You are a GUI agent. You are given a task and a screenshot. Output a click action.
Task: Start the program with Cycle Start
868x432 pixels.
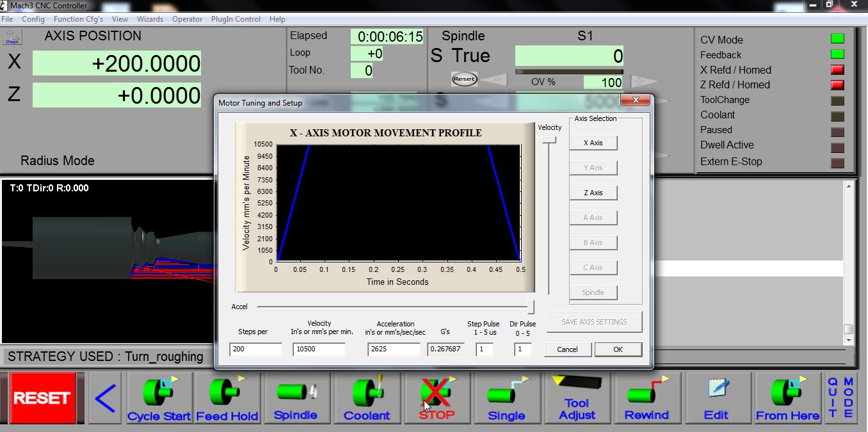[159, 398]
